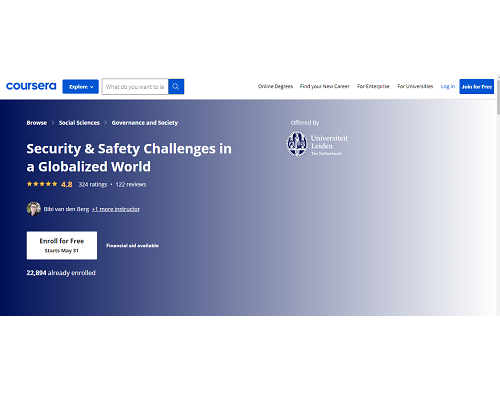Show the +1 more instructor link

click(x=116, y=209)
